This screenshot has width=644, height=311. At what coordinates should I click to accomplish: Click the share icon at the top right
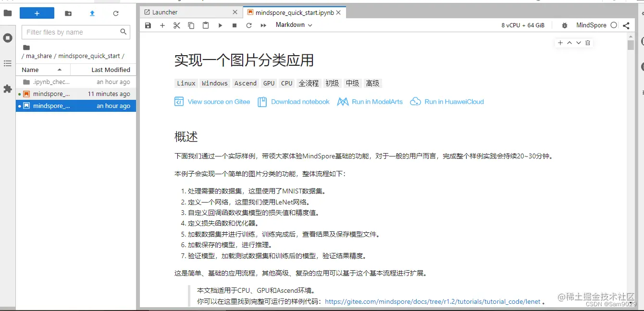[626, 25]
